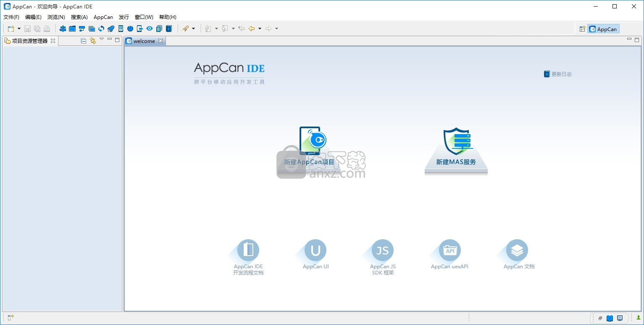Click the fast view icon in the status bar corner

click(11, 318)
